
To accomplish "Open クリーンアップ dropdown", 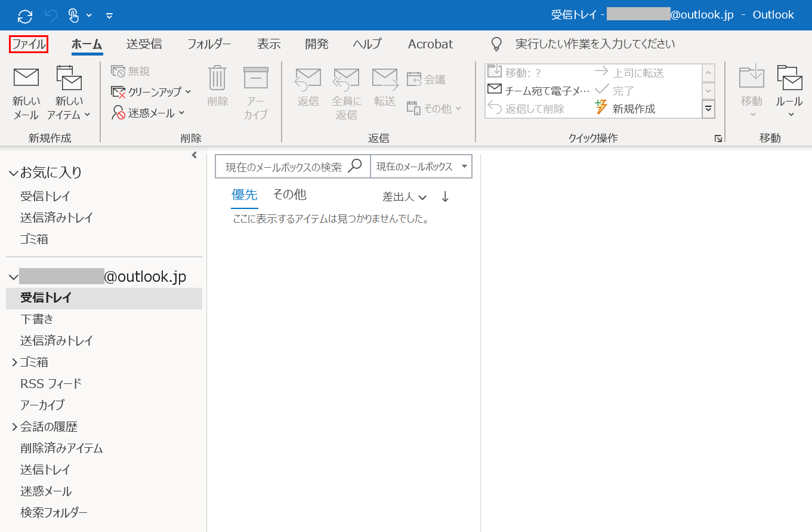I will point(152,92).
